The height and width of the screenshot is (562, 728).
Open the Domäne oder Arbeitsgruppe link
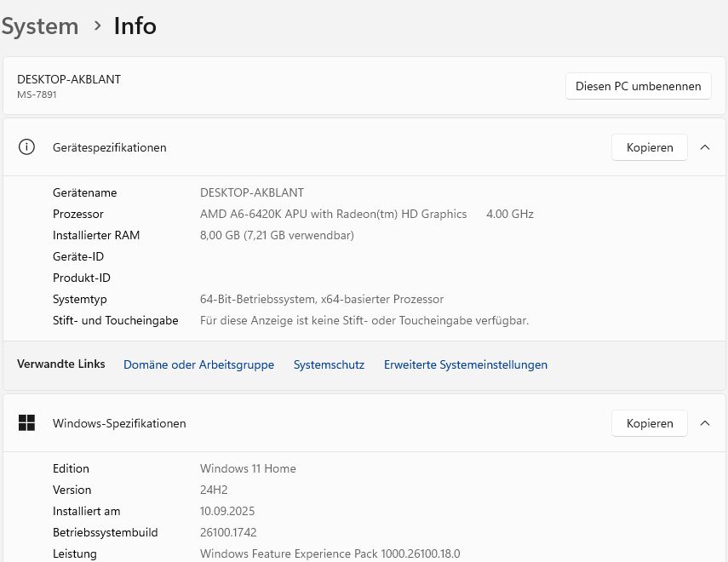198,364
